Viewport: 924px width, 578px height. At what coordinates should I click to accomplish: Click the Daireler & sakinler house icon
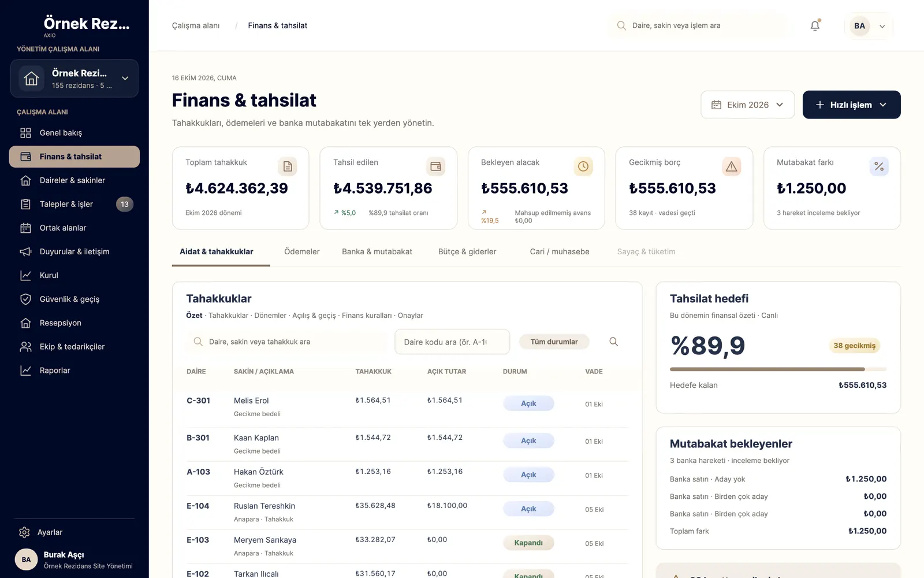[25, 180]
